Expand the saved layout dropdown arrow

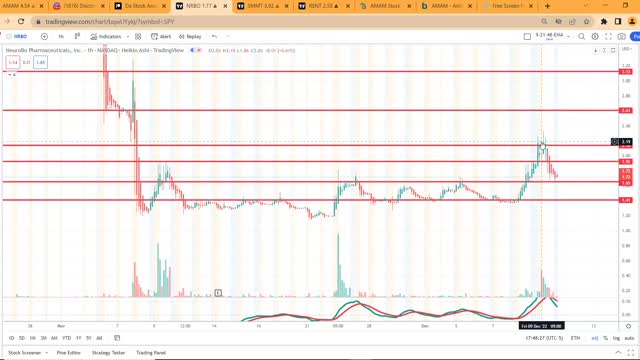point(568,36)
